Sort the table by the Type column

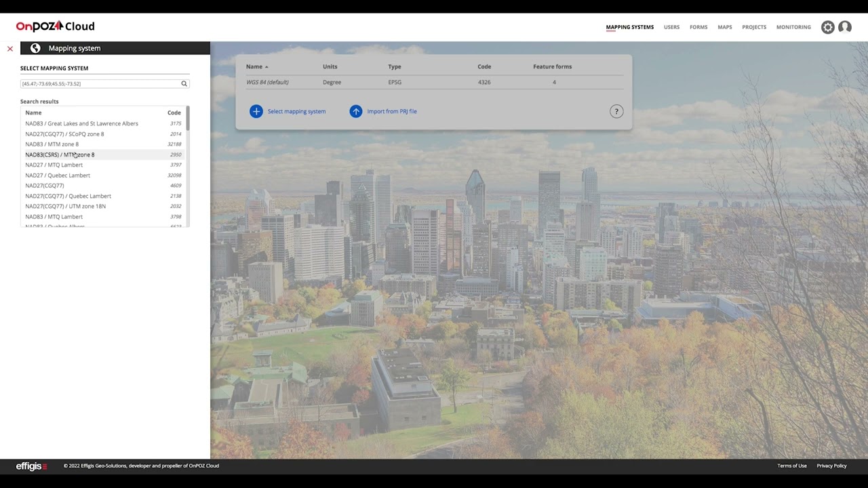[x=395, y=66]
